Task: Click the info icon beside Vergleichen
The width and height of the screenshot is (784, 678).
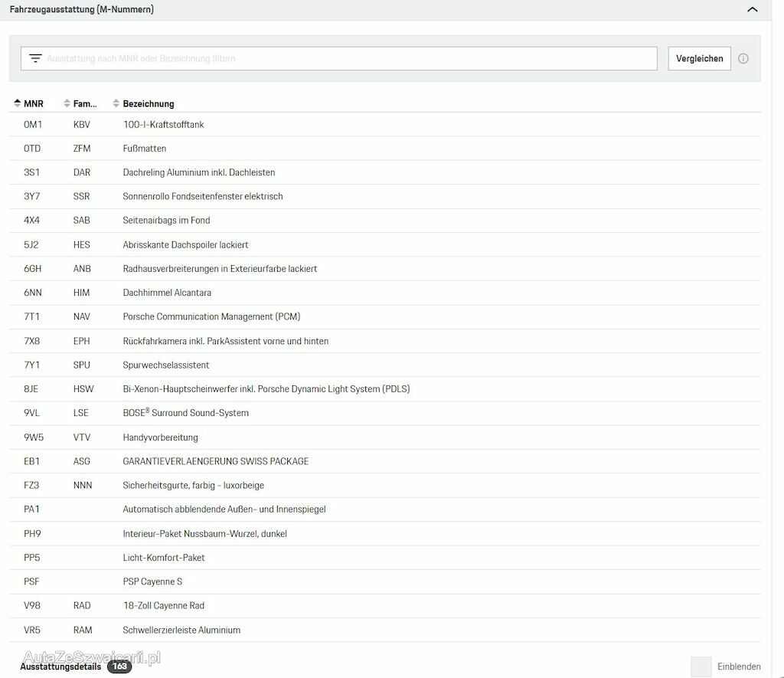Action: pyautogui.click(x=743, y=58)
